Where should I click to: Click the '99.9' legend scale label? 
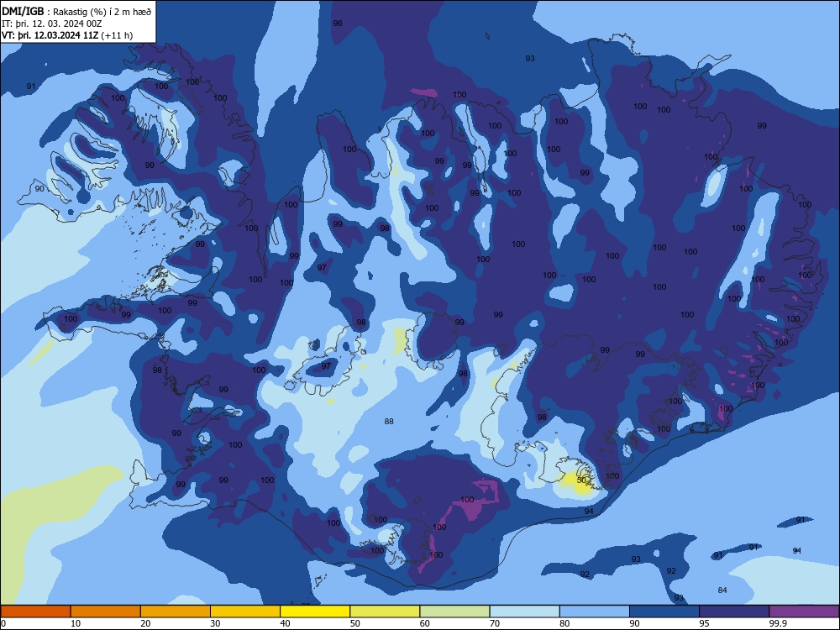pos(777,623)
